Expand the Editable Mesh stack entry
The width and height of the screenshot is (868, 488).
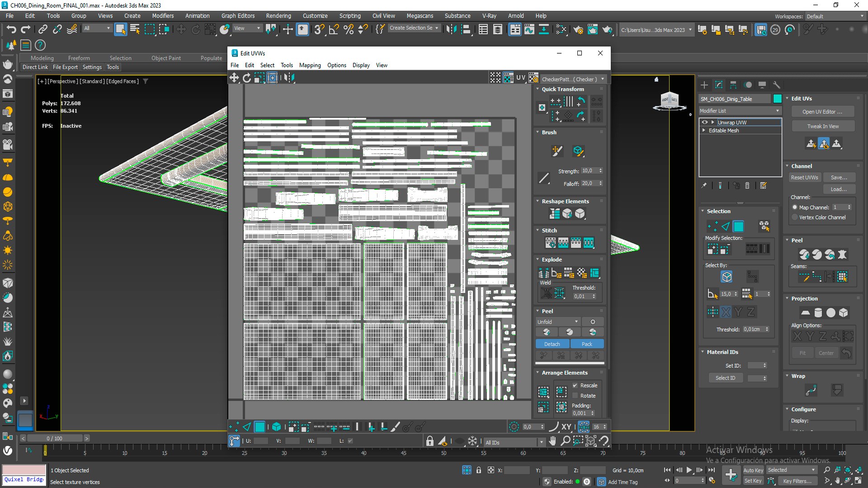coord(704,131)
